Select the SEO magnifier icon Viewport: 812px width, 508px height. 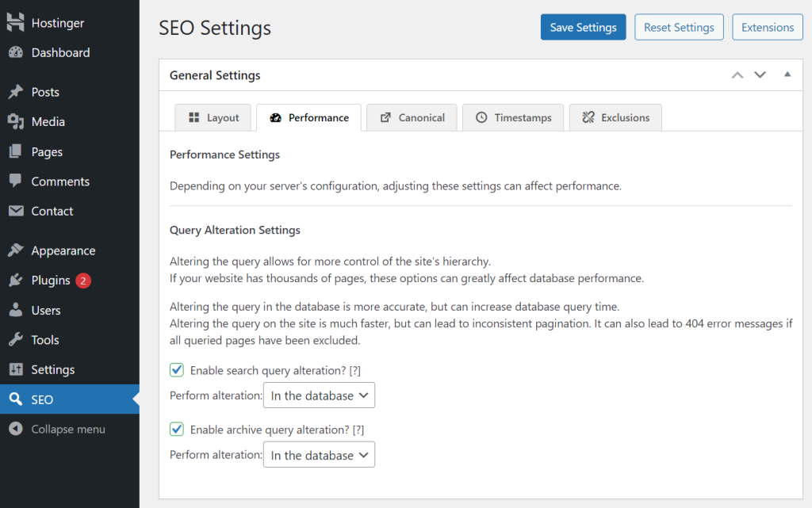17,399
